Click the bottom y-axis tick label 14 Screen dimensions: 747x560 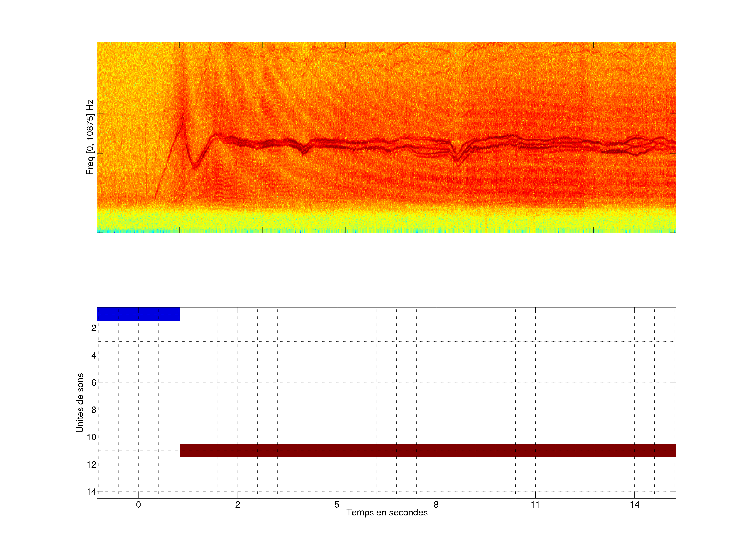coord(92,492)
